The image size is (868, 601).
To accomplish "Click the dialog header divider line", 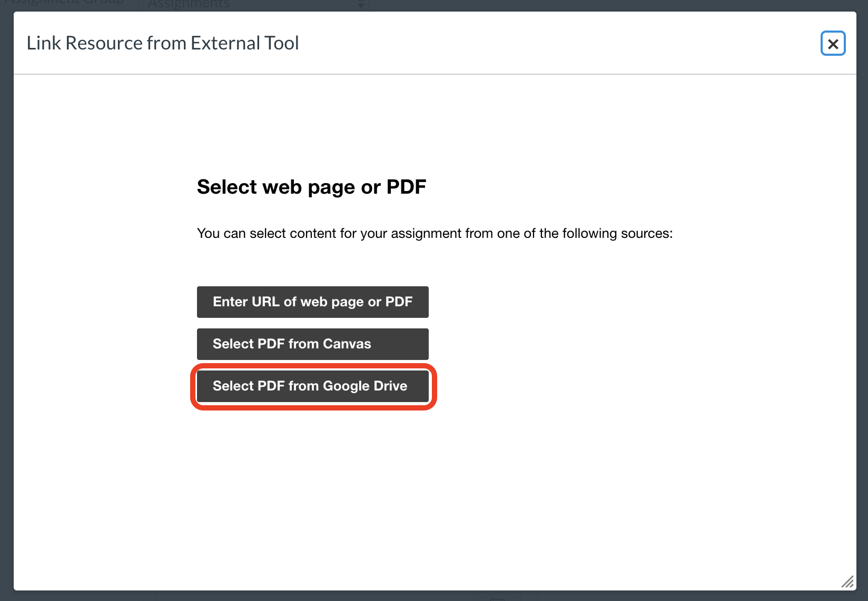I will click(x=435, y=74).
